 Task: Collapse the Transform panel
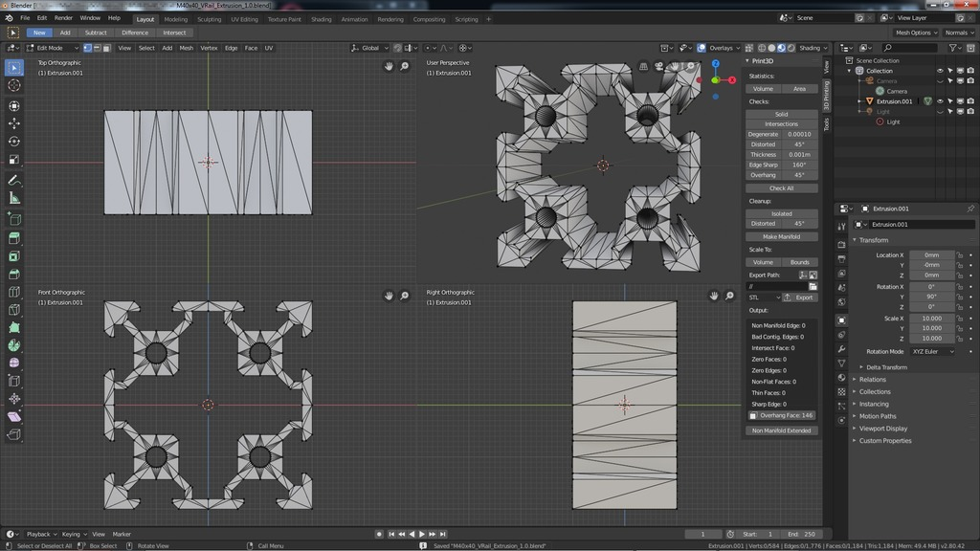[871, 239]
